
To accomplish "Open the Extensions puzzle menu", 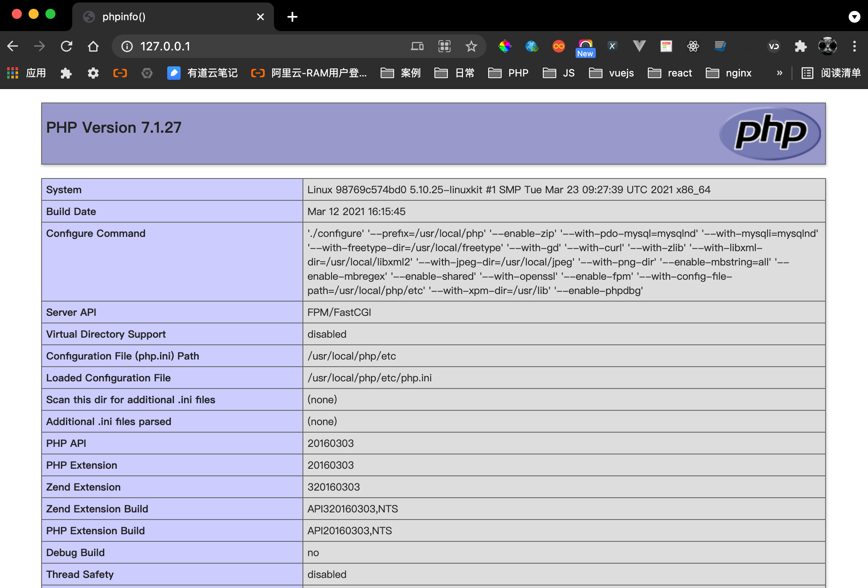I will click(801, 46).
